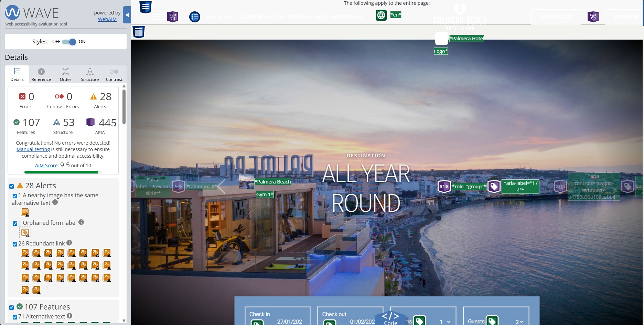Click the blue list structure icon in navigation
644x325 pixels.
194,17
